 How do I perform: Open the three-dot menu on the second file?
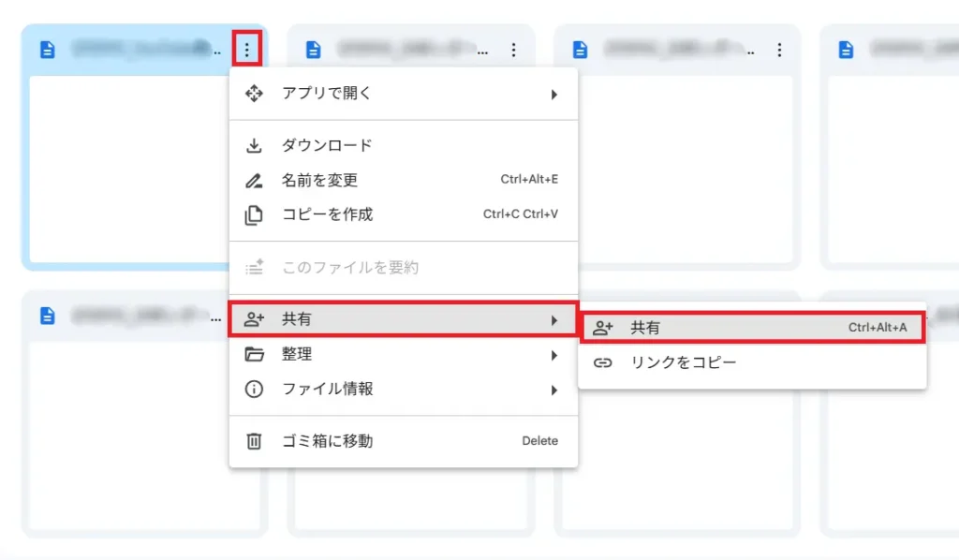coord(514,50)
